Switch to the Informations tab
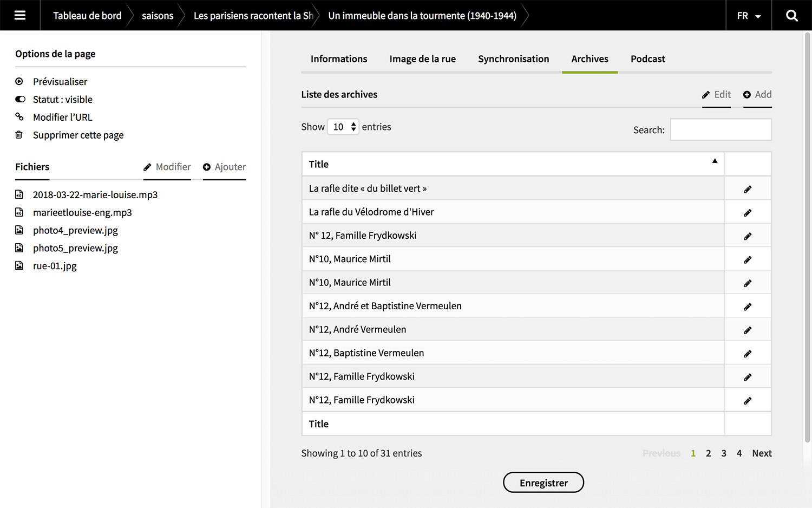This screenshot has height=508, width=812. [339, 59]
